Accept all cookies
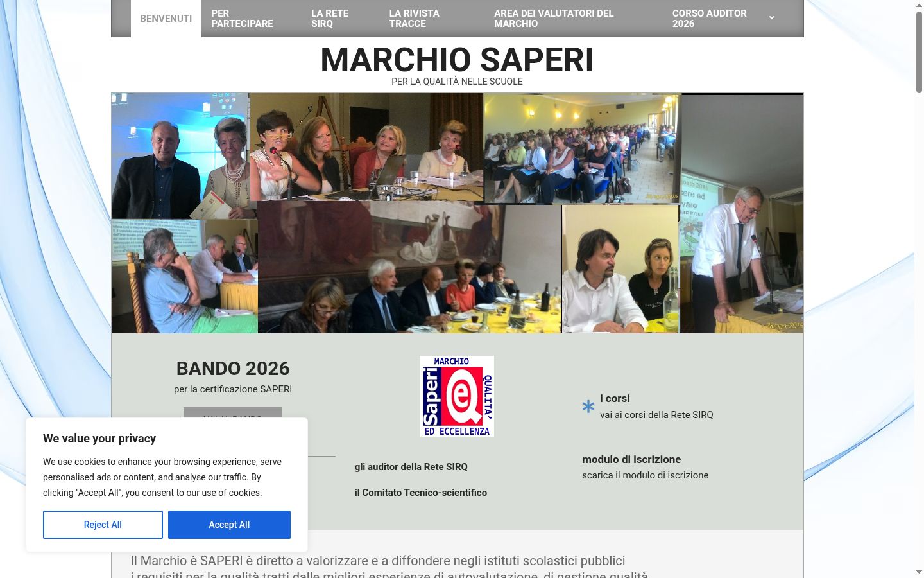 click(x=229, y=525)
